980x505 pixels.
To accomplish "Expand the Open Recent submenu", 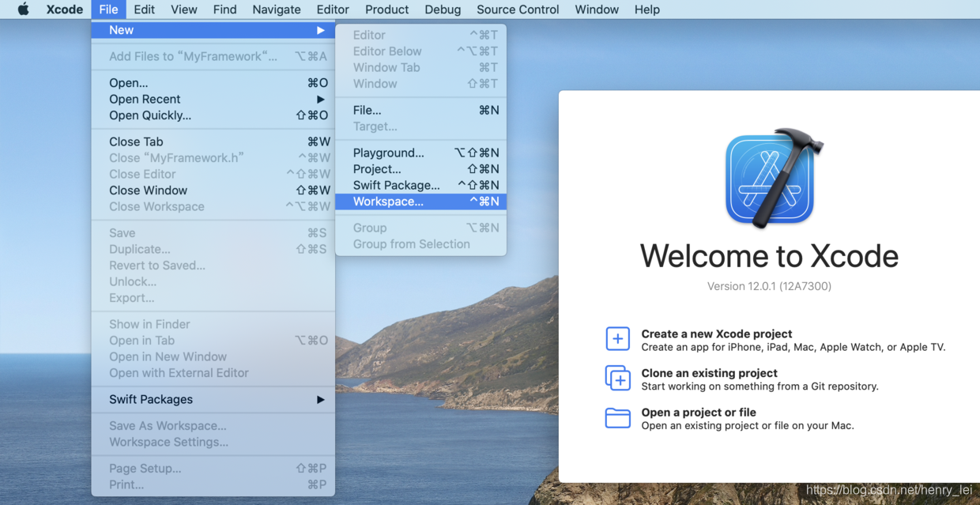I will [x=213, y=99].
